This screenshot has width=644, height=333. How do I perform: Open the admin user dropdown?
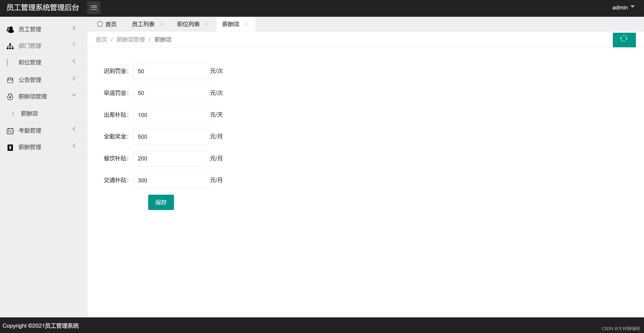[623, 7]
